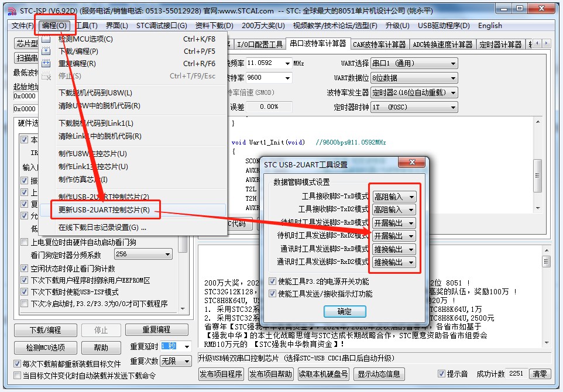Click the 读取本机硬盘号 button

click(x=323, y=374)
